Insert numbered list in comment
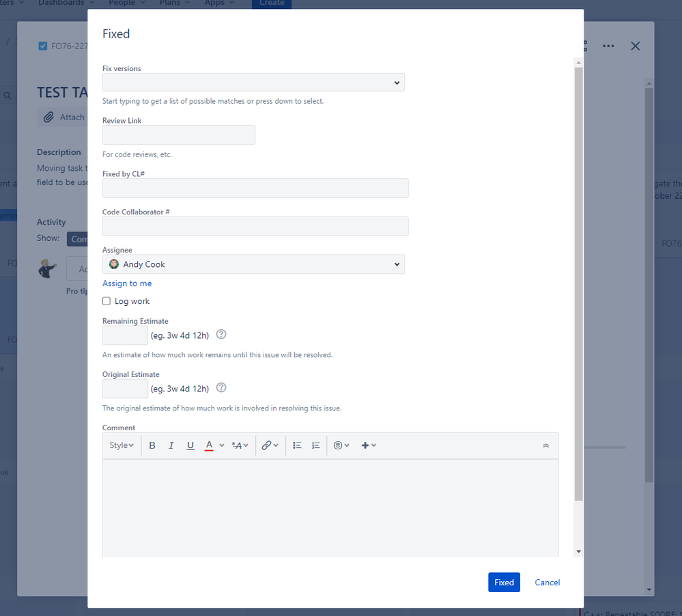Image resolution: width=682 pixels, height=616 pixels. click(x=316, y=445)
